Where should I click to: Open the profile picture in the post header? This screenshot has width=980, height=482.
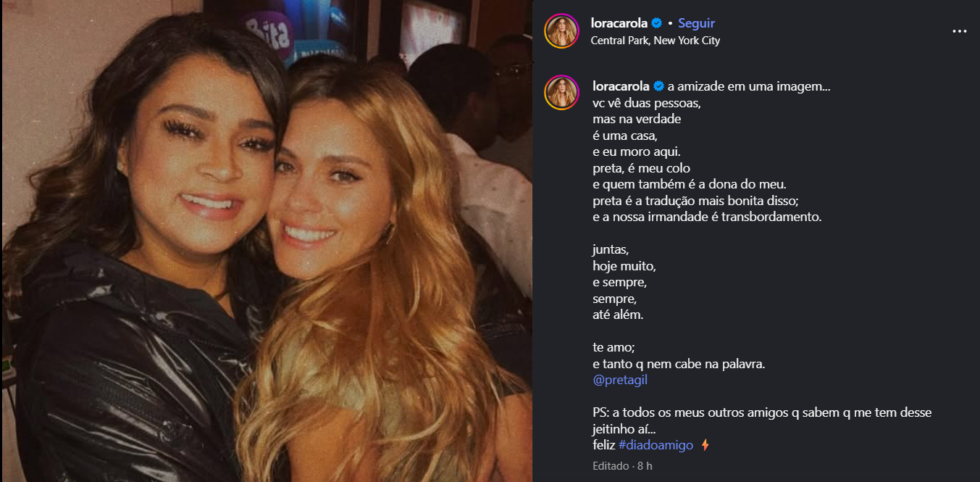pos(561,31)
